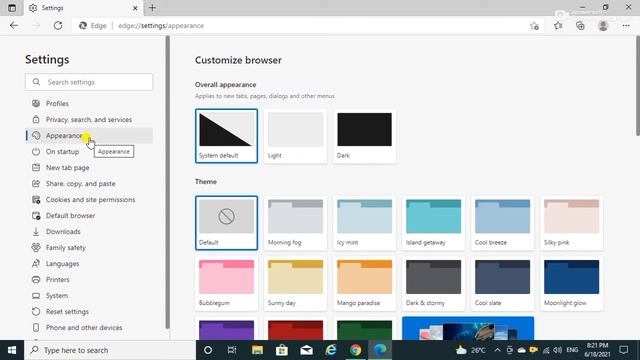Open Printers settings section

[90, 280]
